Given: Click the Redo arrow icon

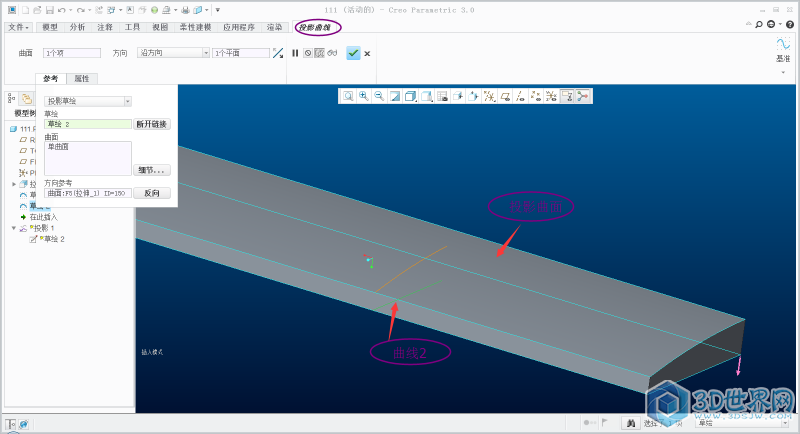Looking at the screenshot, I should (80, 10).
